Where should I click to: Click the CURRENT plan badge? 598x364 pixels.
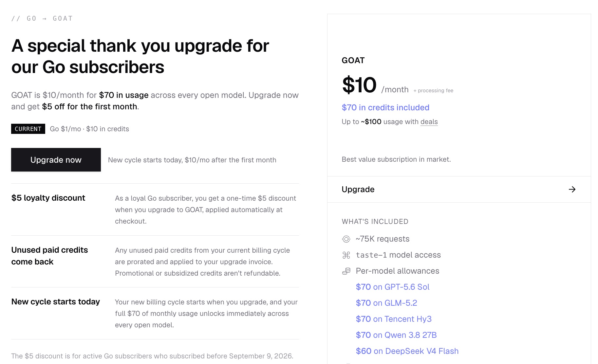coord(28,129)
